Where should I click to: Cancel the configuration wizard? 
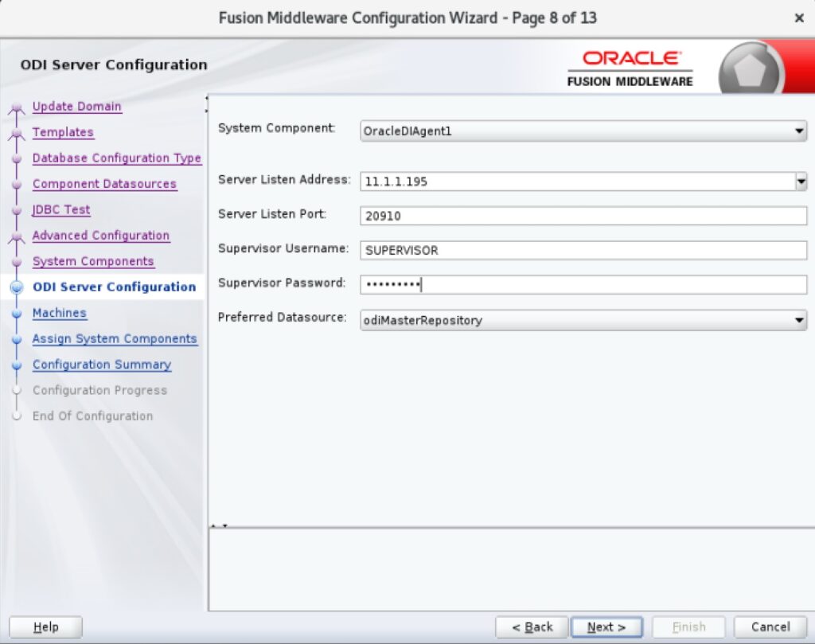point(770,626)
